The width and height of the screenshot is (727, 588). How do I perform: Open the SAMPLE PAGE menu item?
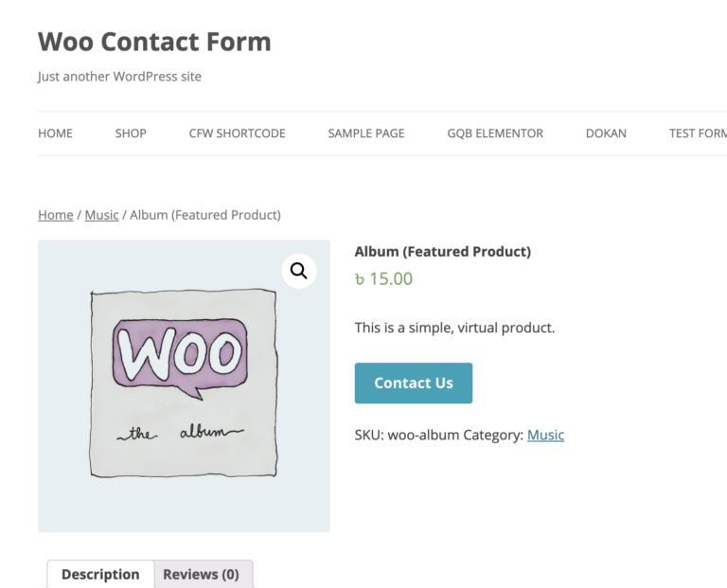coord(365,134)
